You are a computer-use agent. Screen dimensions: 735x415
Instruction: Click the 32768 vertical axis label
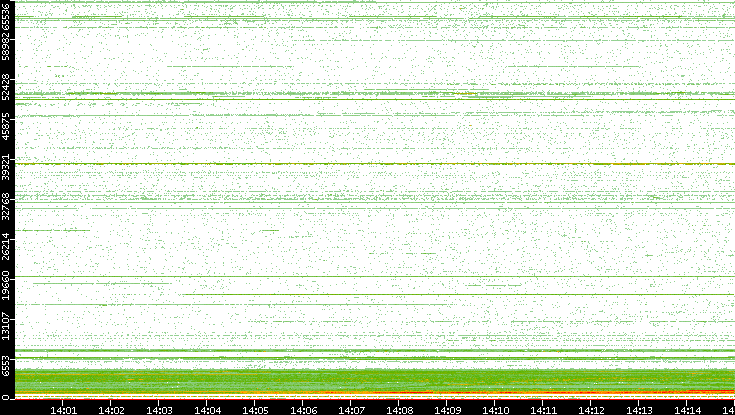click(6, 206)
